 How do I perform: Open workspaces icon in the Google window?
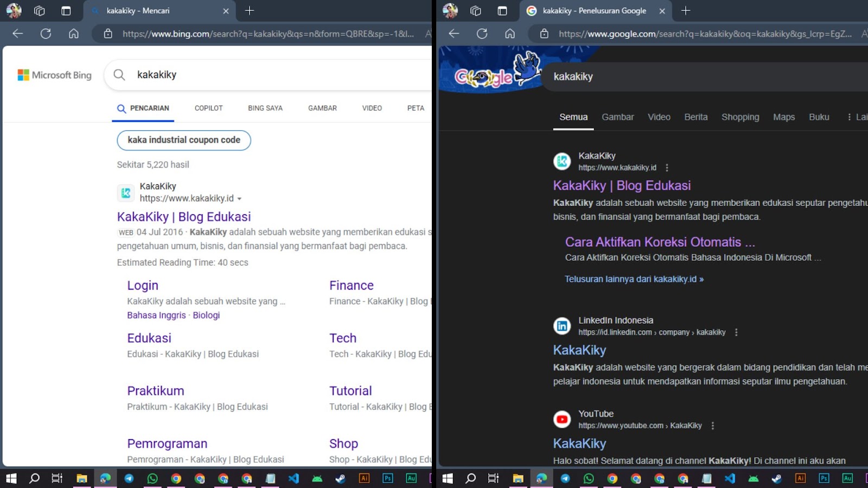click(476, 11)
